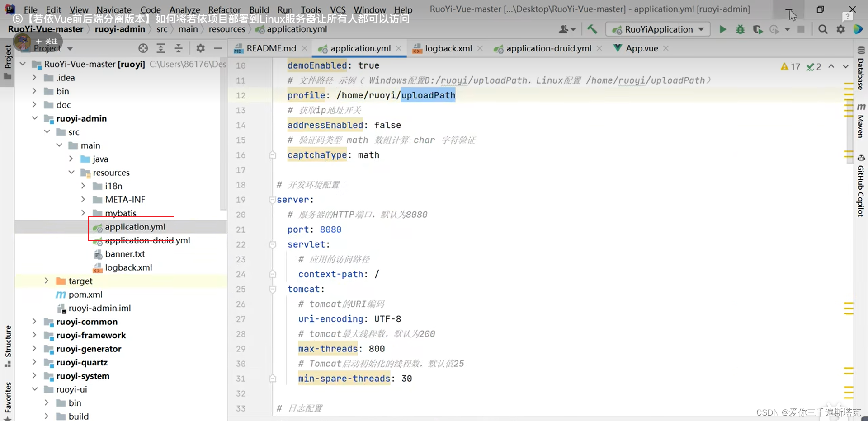Open the Structure tool window

tap(8, 346)
